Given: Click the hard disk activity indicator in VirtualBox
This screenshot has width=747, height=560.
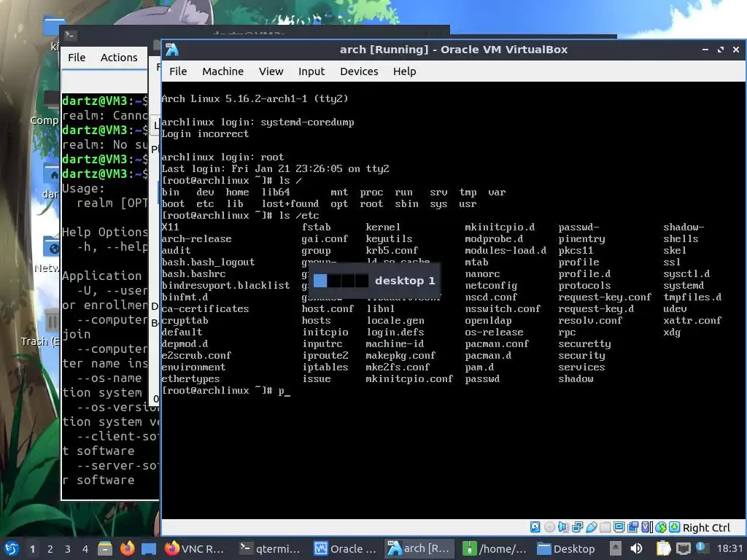Looking at the screenshot, I should pos(535,527).
